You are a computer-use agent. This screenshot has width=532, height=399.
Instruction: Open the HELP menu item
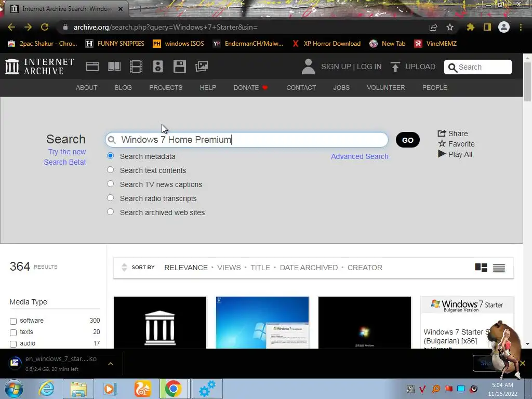tap(208, 87)
